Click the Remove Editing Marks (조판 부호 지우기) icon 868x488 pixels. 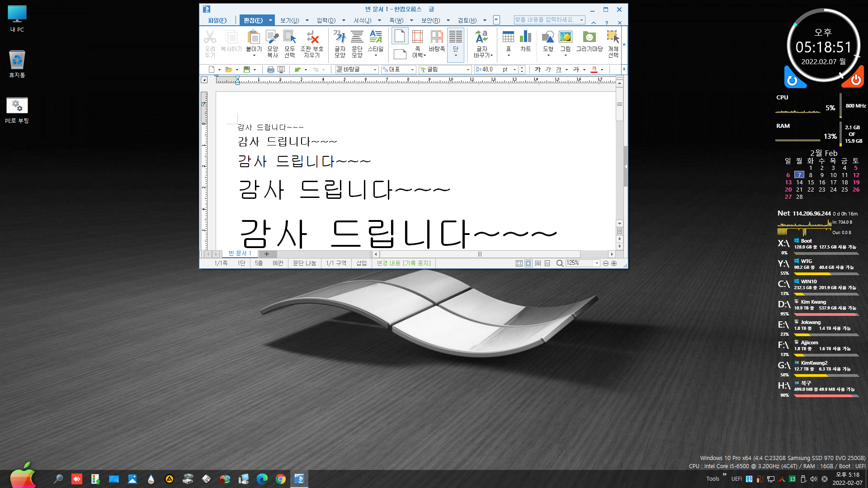(312, 44)
